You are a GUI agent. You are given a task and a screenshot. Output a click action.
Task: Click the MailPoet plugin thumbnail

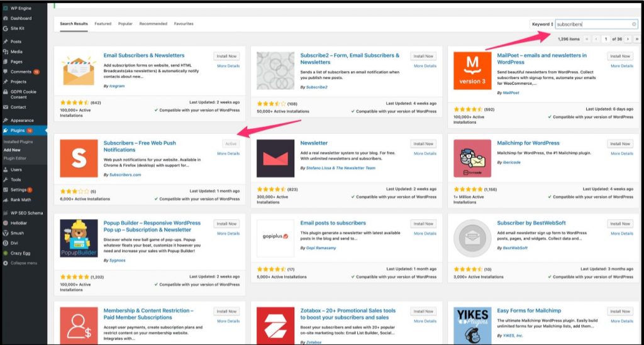point(472,70)
